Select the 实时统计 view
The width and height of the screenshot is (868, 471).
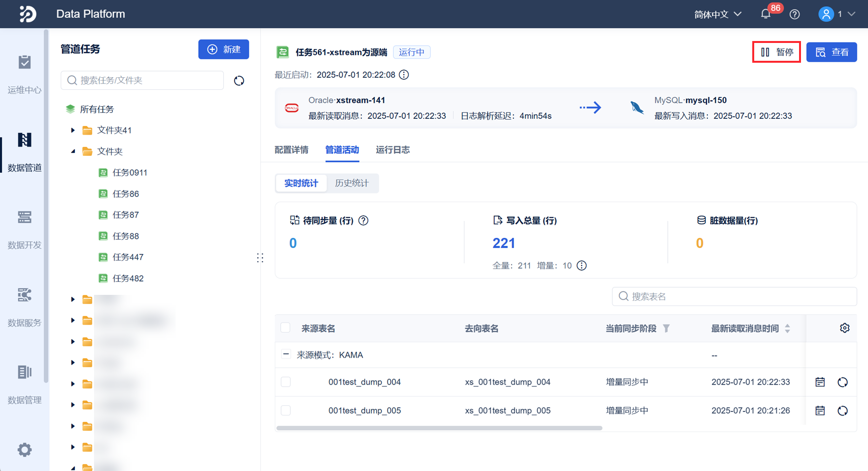click(x=301, y=183)
